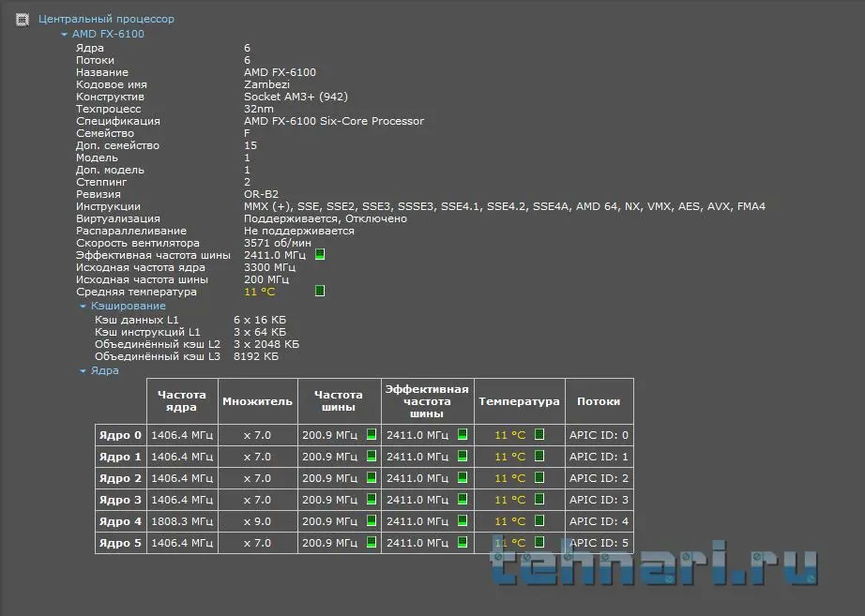Click Ядро 2 effective bus frequency icon
The image size is (865, 616).
point(463,478)
